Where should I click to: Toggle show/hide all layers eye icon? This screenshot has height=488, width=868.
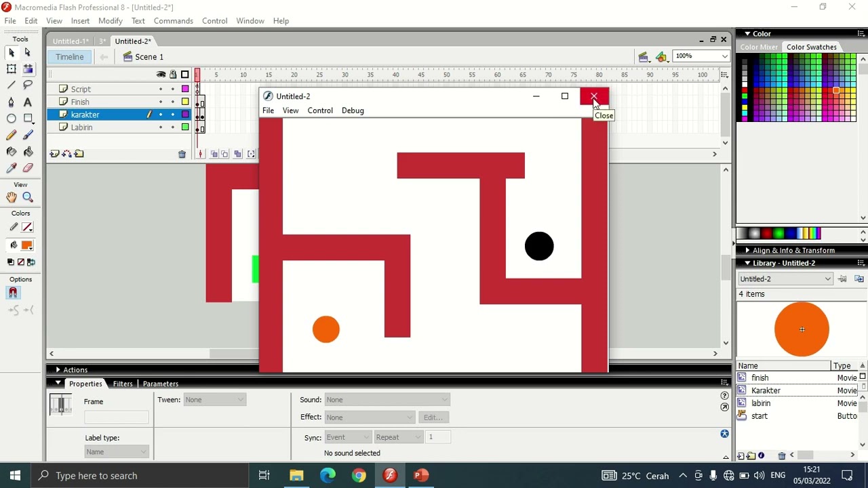pos(161,75)
